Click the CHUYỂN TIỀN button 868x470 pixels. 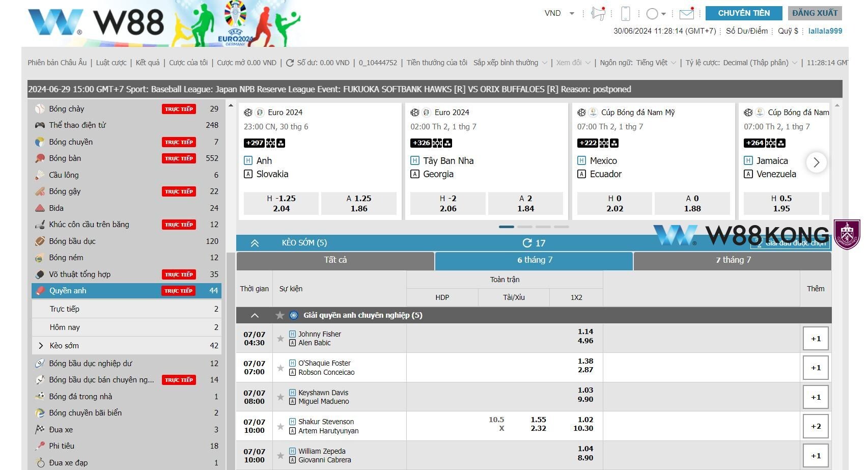point(744,13)
